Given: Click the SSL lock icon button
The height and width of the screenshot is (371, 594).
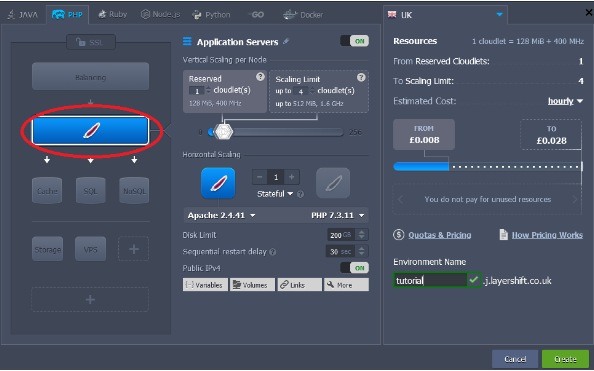Looking at the screenshot, I should [91, 42].
